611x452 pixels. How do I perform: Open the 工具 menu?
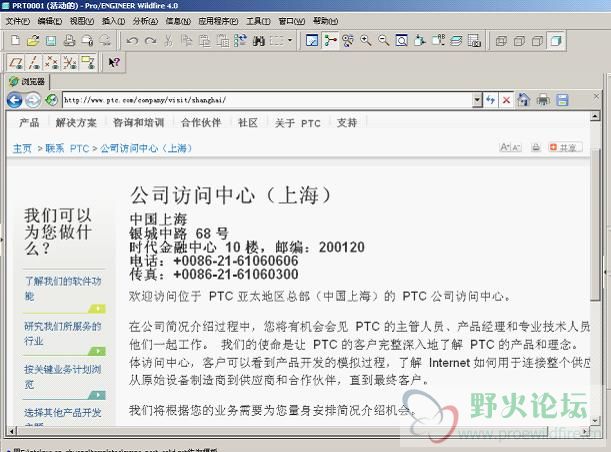pos(258,21)
